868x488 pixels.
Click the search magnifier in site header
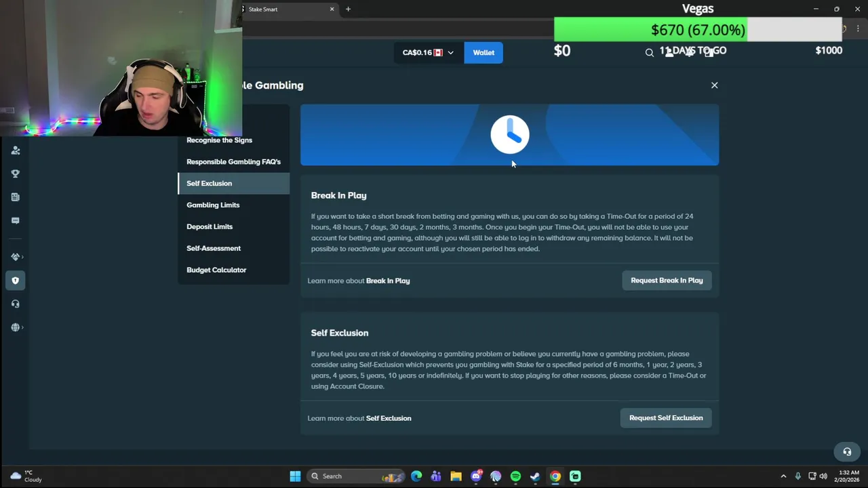click(649, 53)
